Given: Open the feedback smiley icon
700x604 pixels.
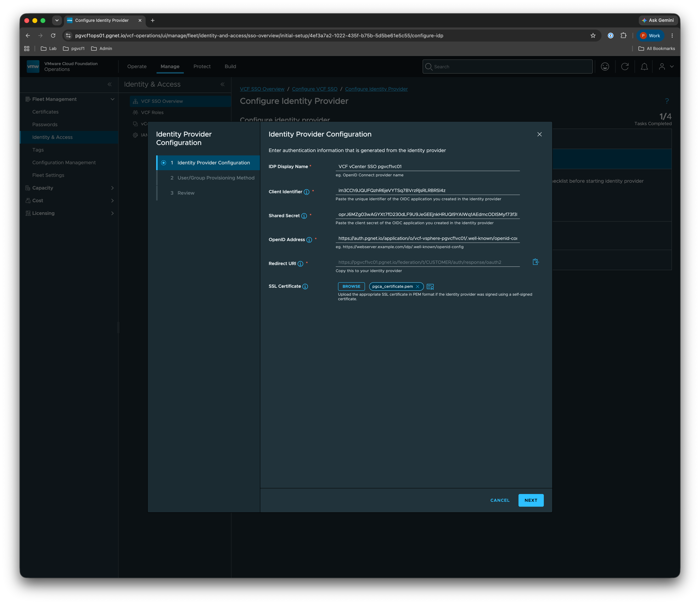Looking at the screenshot, I should [605, 67].
